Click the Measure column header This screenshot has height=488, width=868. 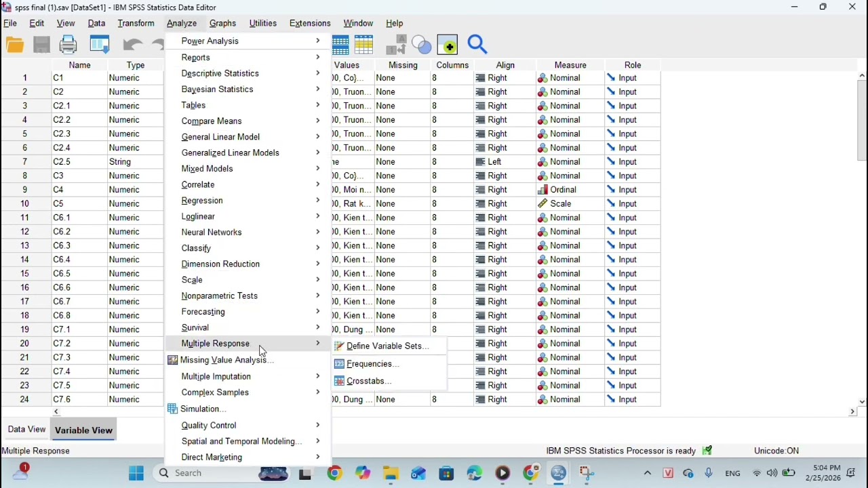570,65
